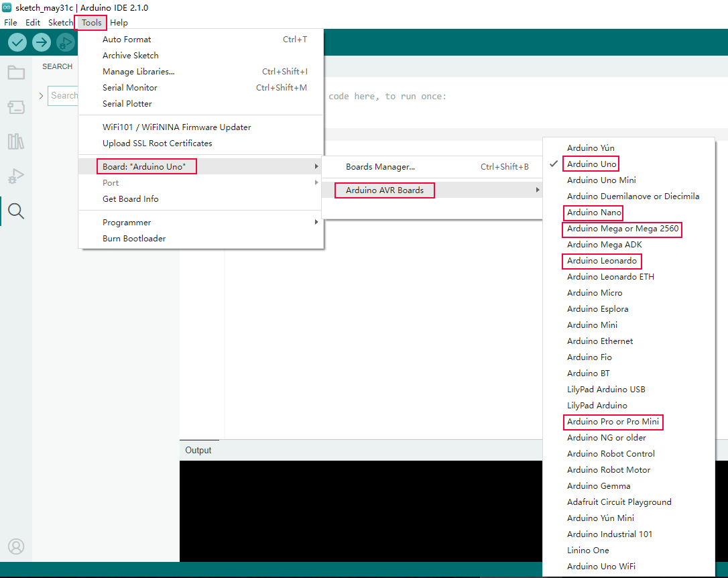Choose Arduino BT board
728x578 pixels.
click(x=629, y=373)
